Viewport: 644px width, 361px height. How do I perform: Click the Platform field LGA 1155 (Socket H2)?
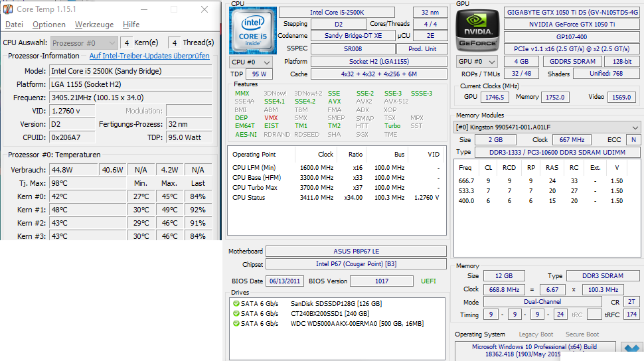pos(131,84)
